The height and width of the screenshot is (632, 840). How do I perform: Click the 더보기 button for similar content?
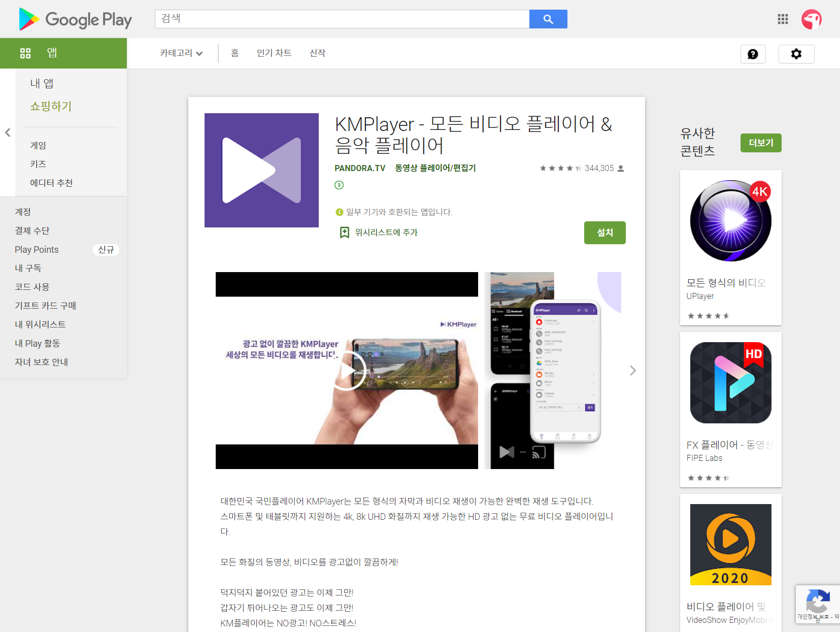[761, 143]
